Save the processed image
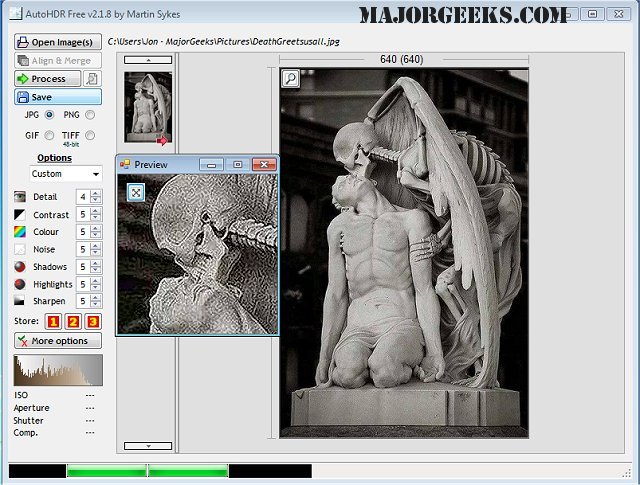This screenshot has width=640, height=485. click(58, 97)
